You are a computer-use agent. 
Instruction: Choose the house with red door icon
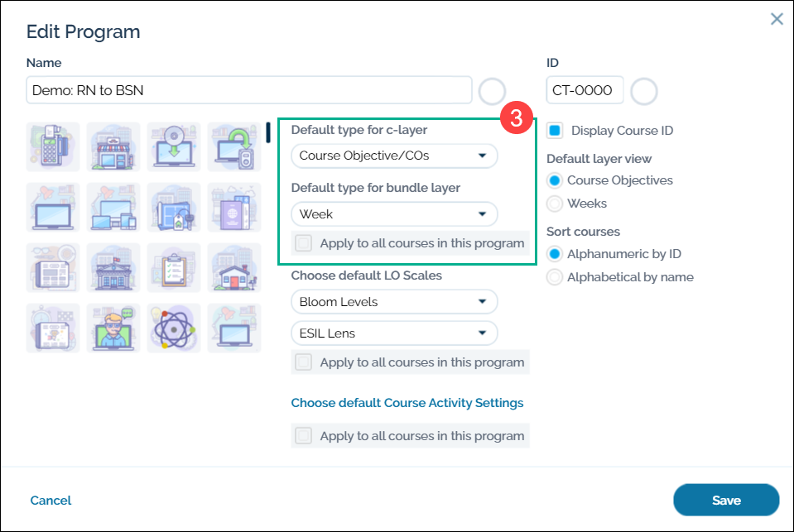234,268
